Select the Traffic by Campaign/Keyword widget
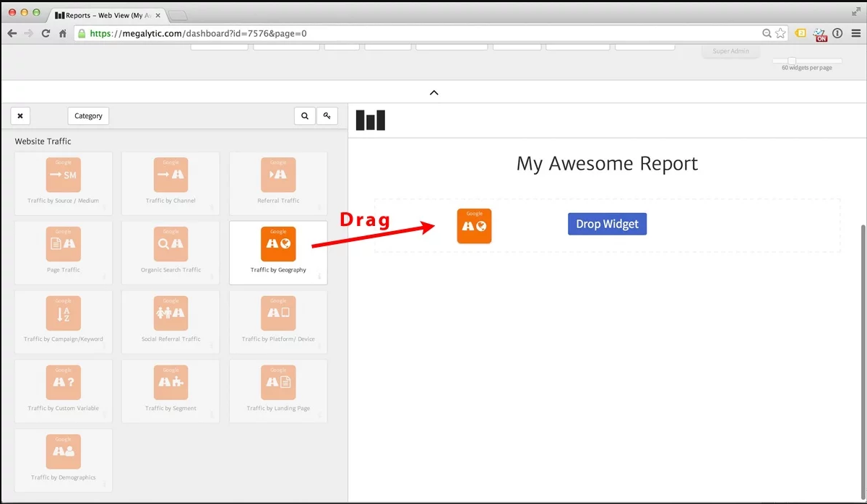The height and width of the screenshot is (504, 867). click(64, 322)
